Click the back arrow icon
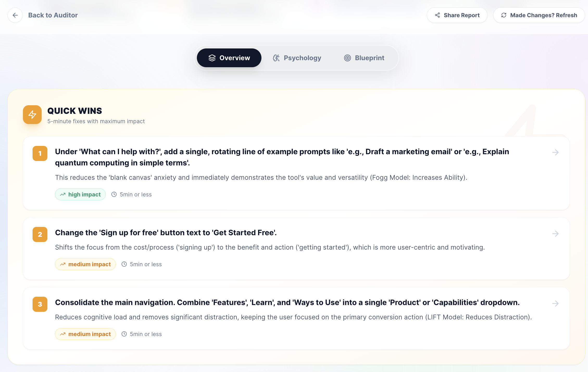Image resolution: width=588 pixels, height=372 pixels. [15, 15]
